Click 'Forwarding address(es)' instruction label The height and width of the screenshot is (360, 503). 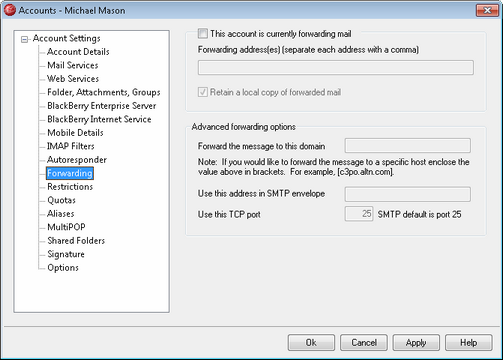tap(308, 50)
